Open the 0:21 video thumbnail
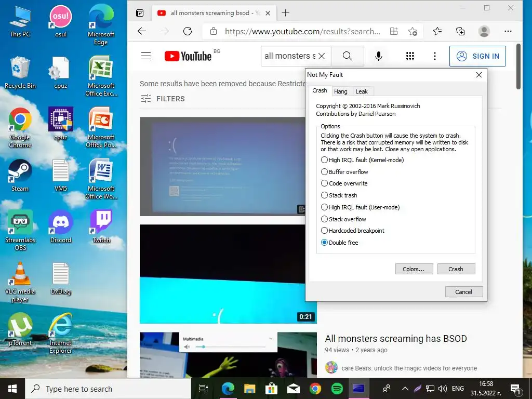Image resolution: width=532 pixels, height=399 pixels. coord(228,274)
